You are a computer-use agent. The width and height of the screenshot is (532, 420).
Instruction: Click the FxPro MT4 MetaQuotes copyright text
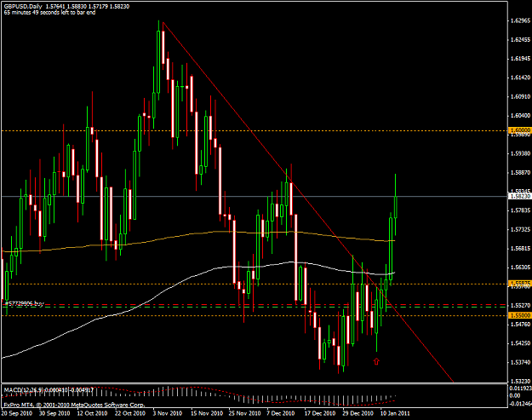(x=74, y=405)
